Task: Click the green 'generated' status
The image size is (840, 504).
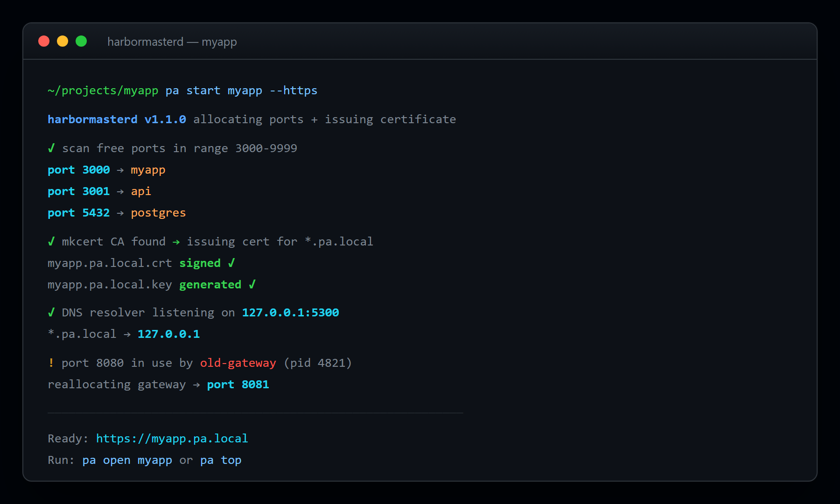Action: [x=210, y=285]
